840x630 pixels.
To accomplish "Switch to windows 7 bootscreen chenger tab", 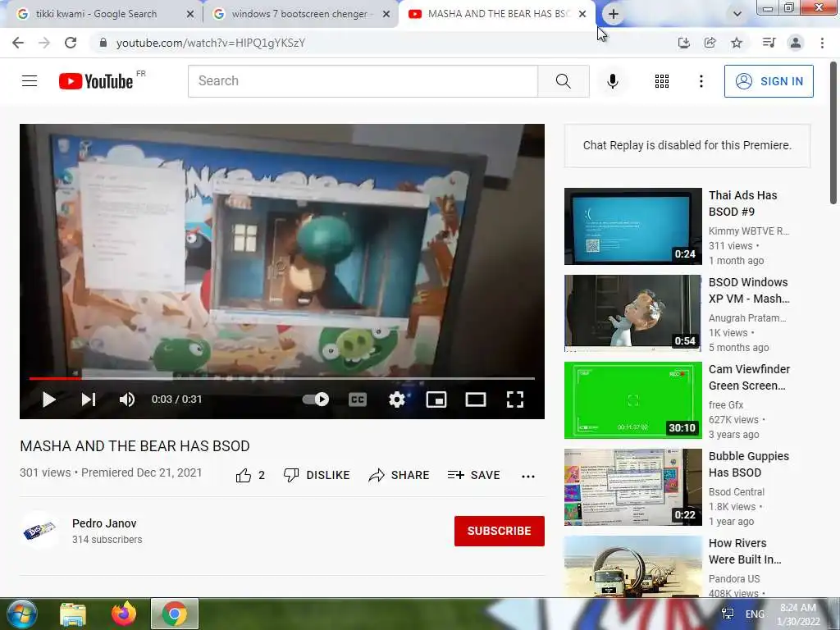I will click(x=299, y=14).
